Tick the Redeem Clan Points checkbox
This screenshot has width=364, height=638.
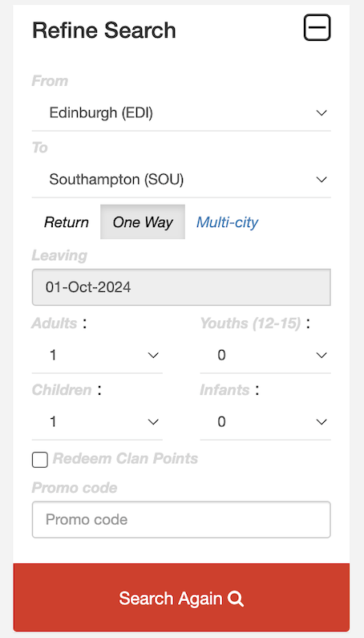[x=40, y=460]
